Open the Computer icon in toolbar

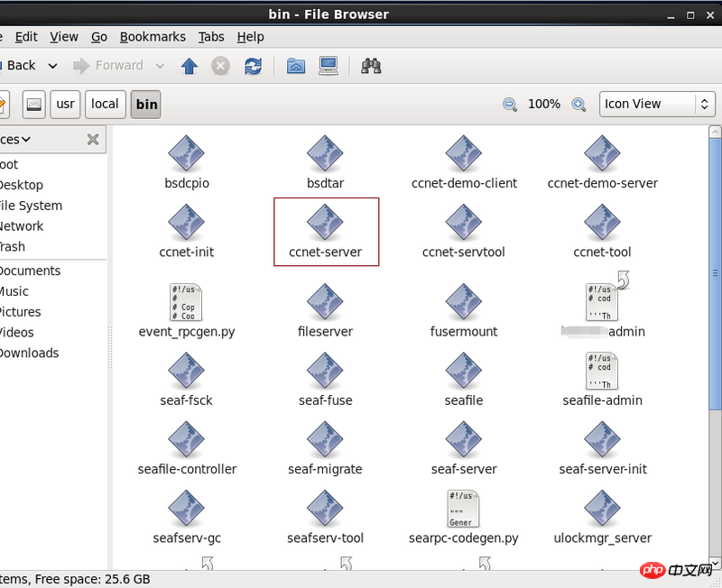coord(329,66)
